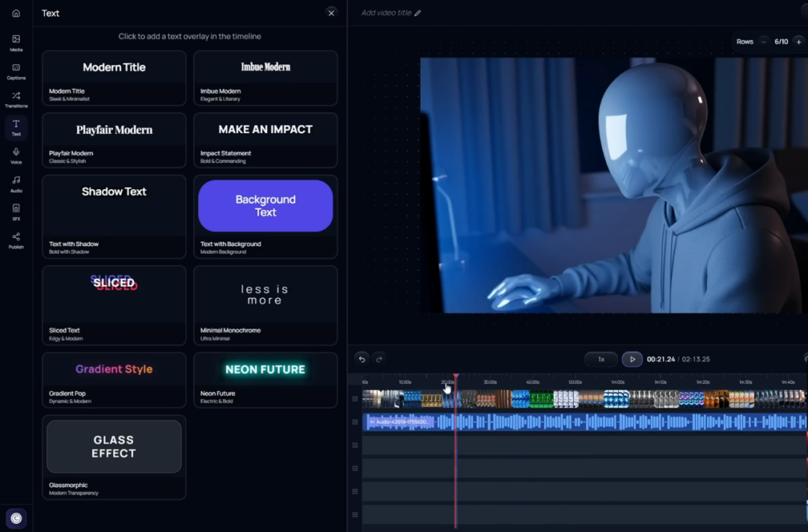Open the Captions panel
The width and height of the screenshot is (808, 532).
[16, 71]
